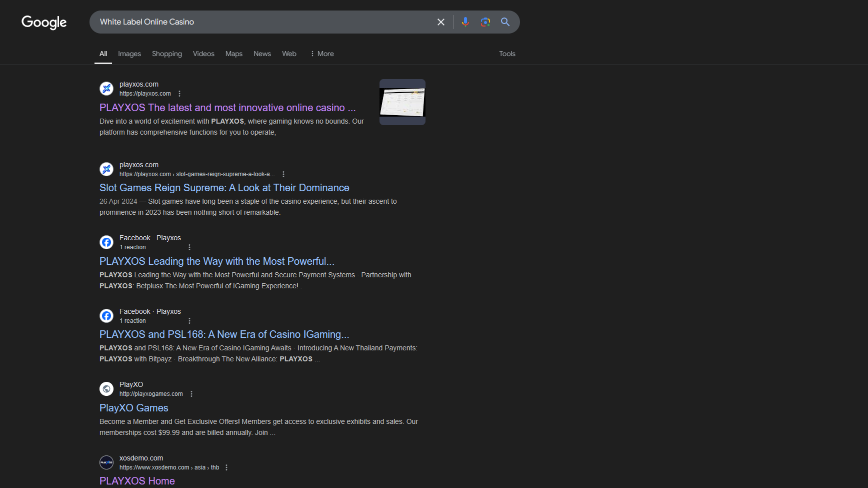Switch to the Videos tab
The width and height of the screenshot is (868, 488).
203,54
